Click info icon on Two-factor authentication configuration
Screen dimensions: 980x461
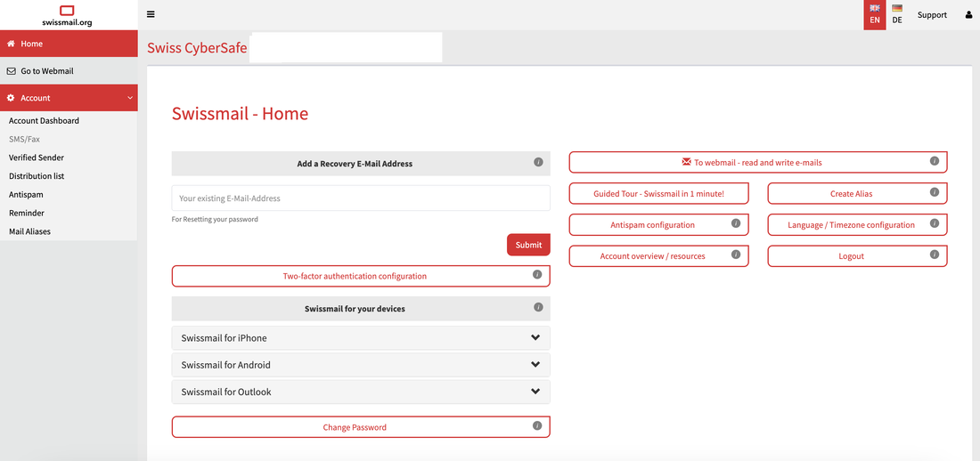(x=537, y=274)
